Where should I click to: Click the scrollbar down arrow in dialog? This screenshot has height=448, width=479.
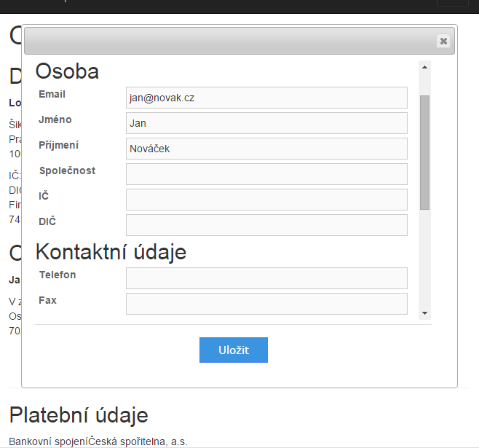[424, 313]
